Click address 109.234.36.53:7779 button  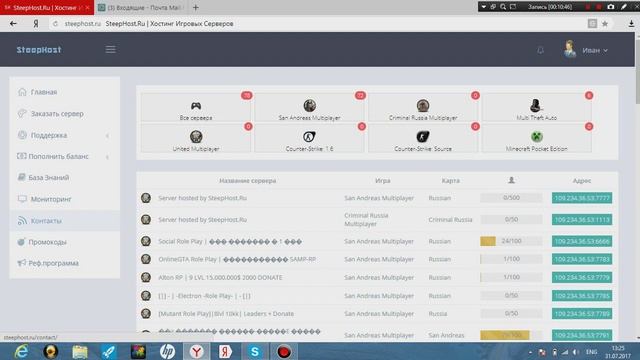(x=582, y=278)
